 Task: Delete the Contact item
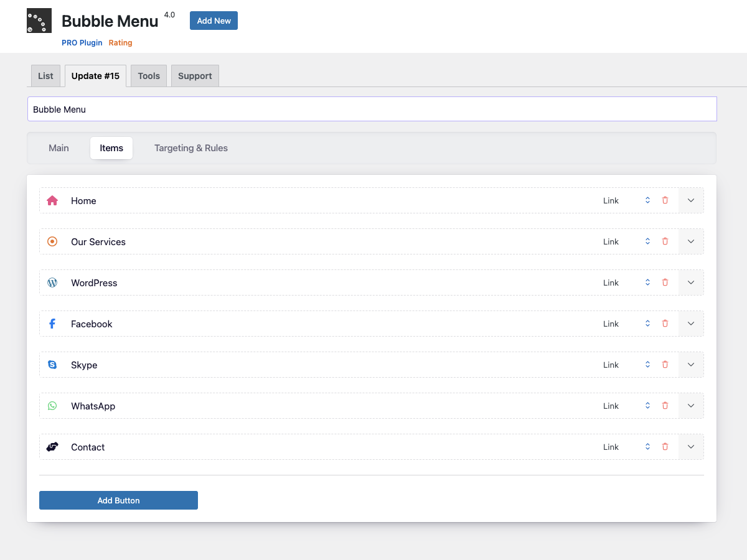pyautogui.click(x=665, y=447)
